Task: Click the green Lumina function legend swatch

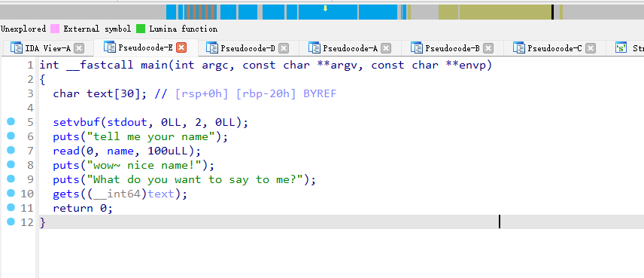Action: pyautogui.click(x=141, y=29)
